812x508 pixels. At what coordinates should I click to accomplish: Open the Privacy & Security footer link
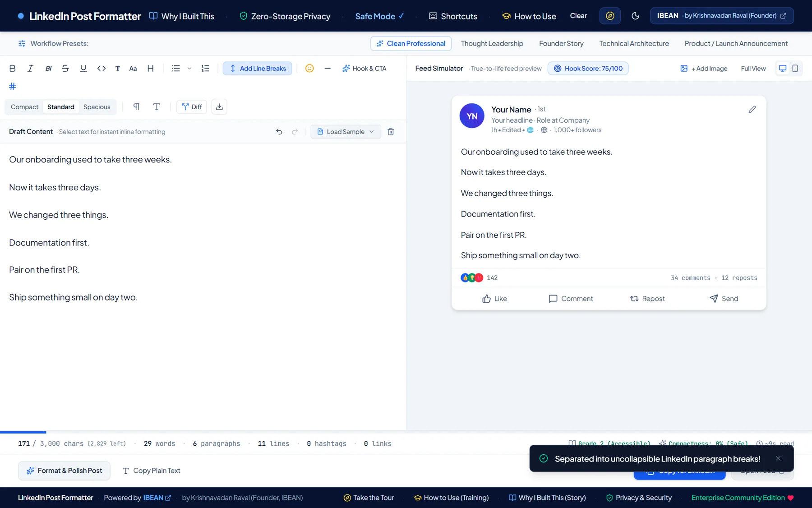click(x=639, y=498)
